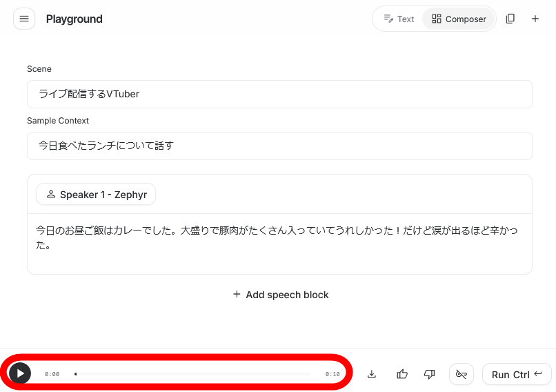Click the audio progress bar
The image size is (556, 392).
click(x=192, y=374)
